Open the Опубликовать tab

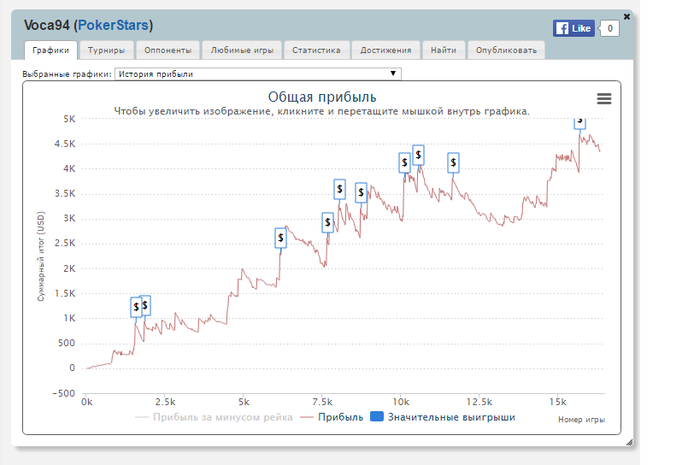click(506, 50)
